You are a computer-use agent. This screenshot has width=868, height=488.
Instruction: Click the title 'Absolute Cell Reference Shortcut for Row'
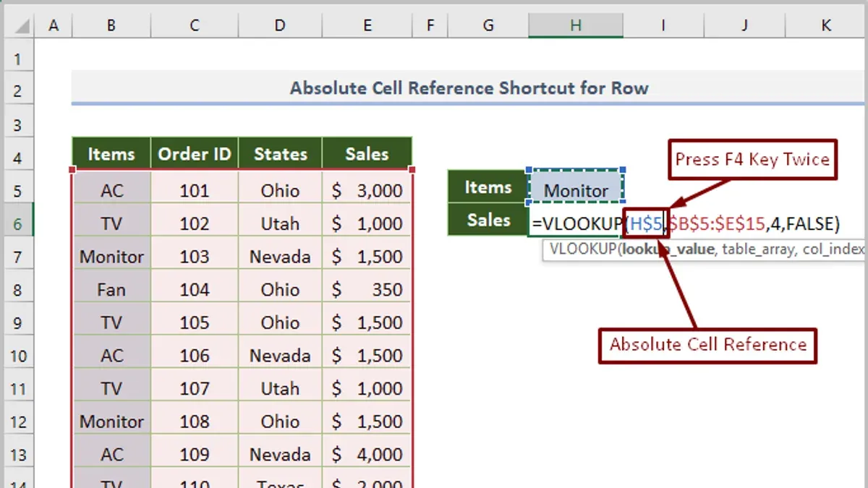point(469,88)
